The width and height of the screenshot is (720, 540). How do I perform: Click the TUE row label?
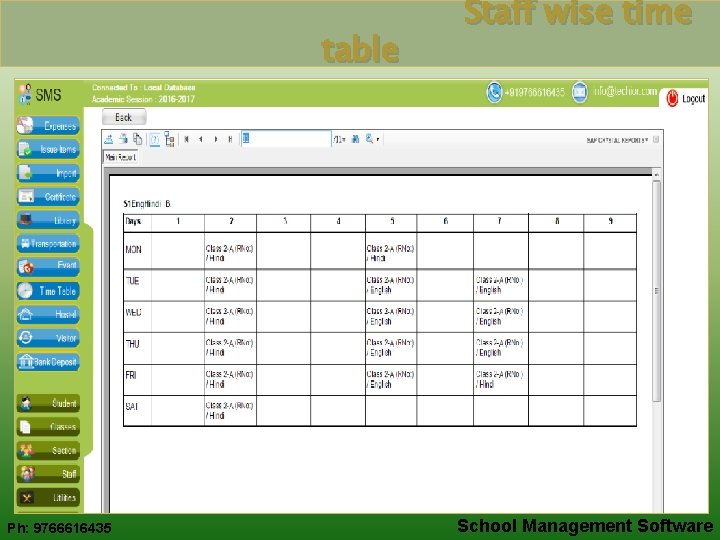[132, 281]
